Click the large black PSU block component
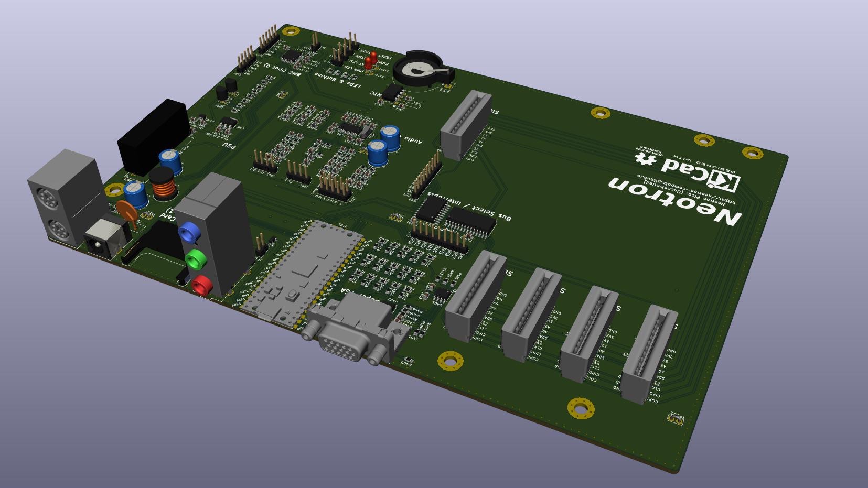 [152, 137]
